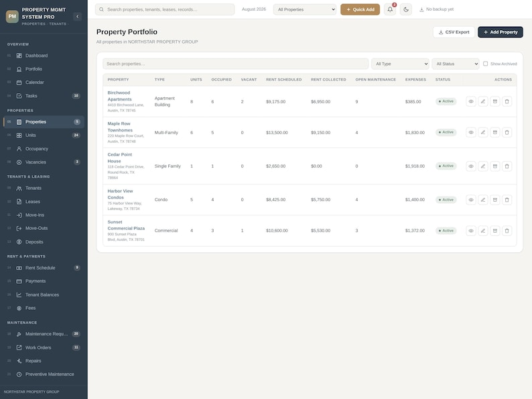Open Dashboard in sidebar
Screen dimensions: 532x399
click(44, 56)
